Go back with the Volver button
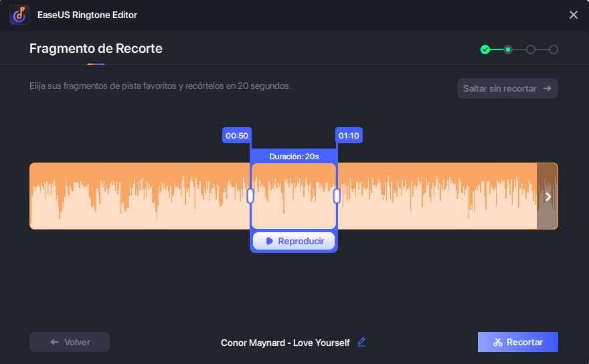The height and width of the screenshot is (364, 589). click(x=70, y=342)
